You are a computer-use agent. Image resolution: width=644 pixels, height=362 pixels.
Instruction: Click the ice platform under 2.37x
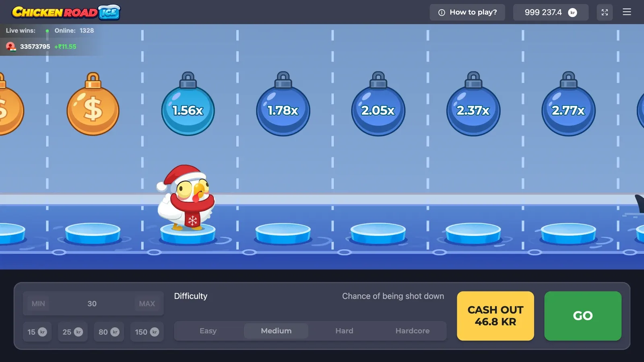pos(473,234)
